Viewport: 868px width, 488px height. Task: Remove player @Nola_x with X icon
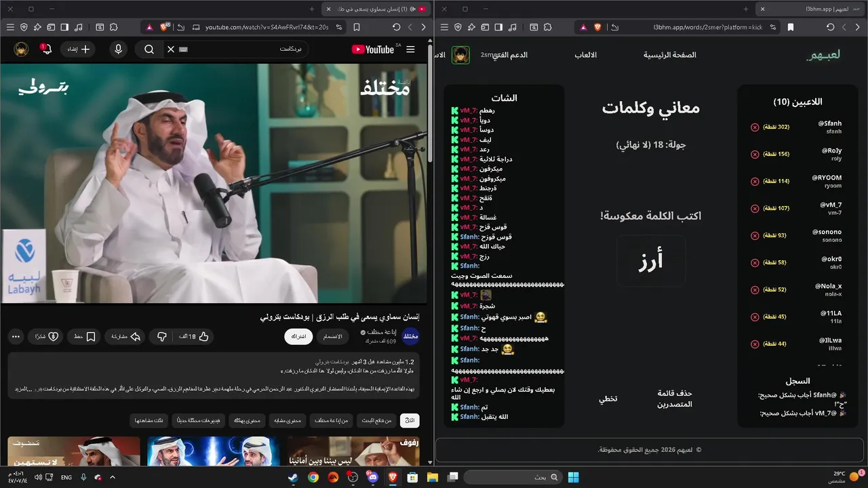tap(755, 290)
